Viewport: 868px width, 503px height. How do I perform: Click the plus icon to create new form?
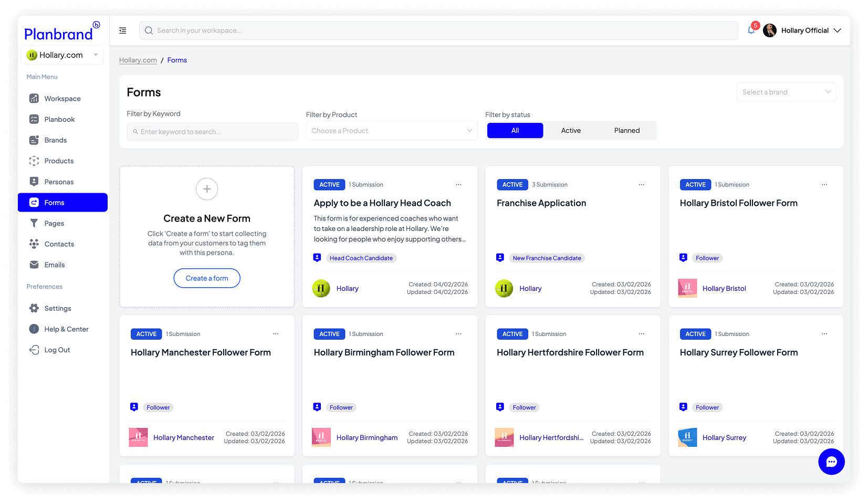207,189
